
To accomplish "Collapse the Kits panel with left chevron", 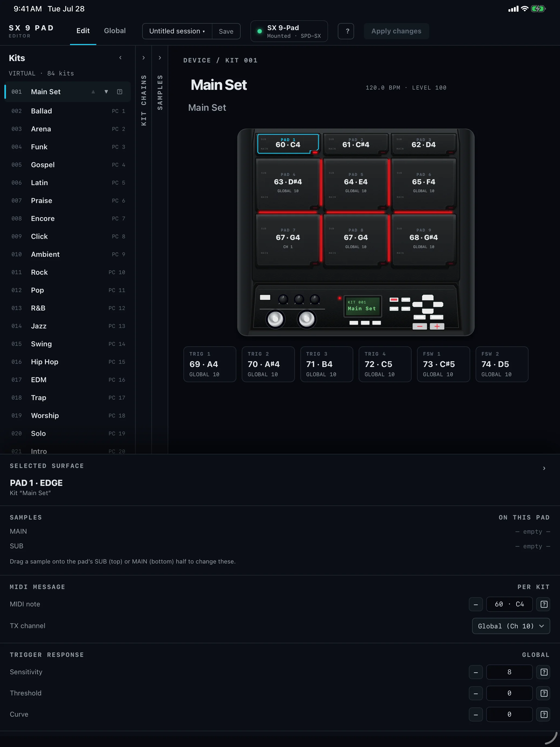I will point(120,58).
